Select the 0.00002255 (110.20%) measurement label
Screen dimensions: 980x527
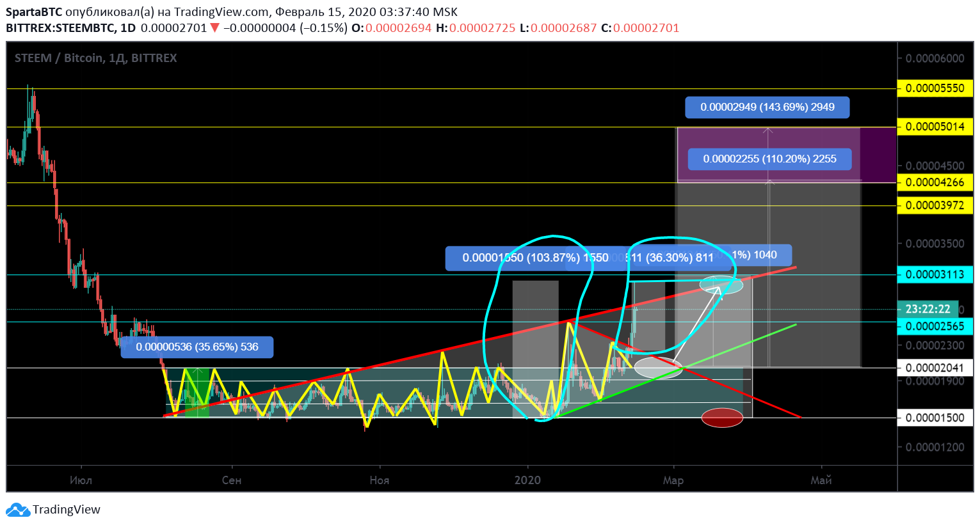[770, 159]
